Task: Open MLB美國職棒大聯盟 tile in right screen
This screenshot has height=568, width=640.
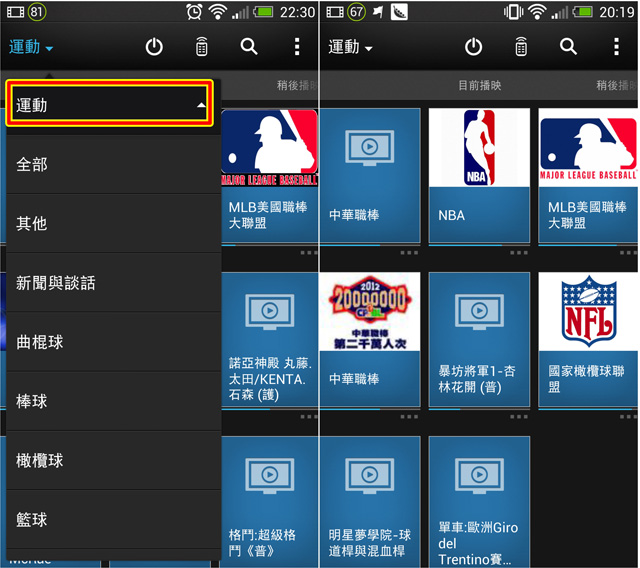Action: pos(588,175)
